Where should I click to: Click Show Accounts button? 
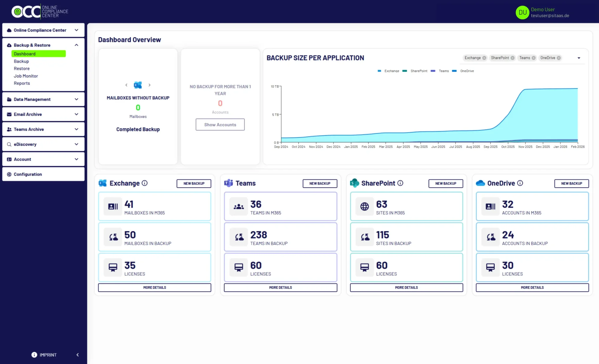[220, 125]
